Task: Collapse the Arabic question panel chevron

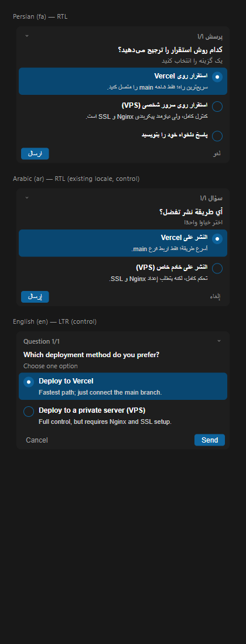Action: (27, 197)
